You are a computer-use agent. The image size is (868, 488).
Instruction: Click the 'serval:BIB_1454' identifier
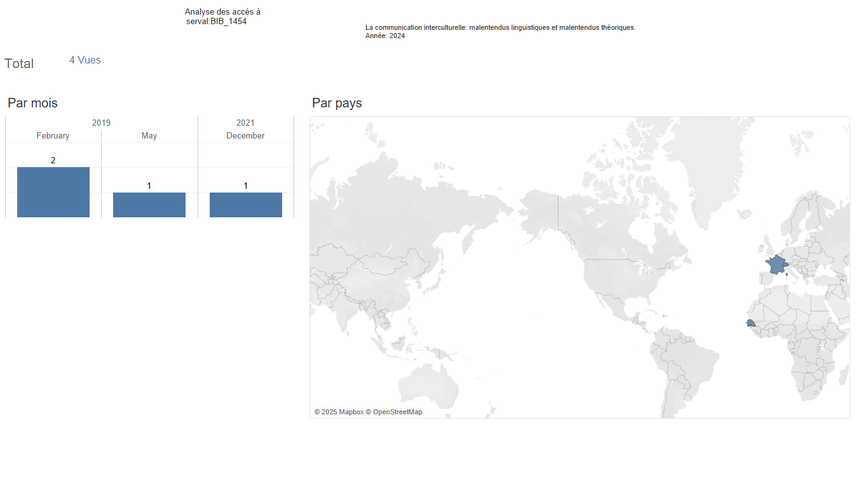point(217,22)
